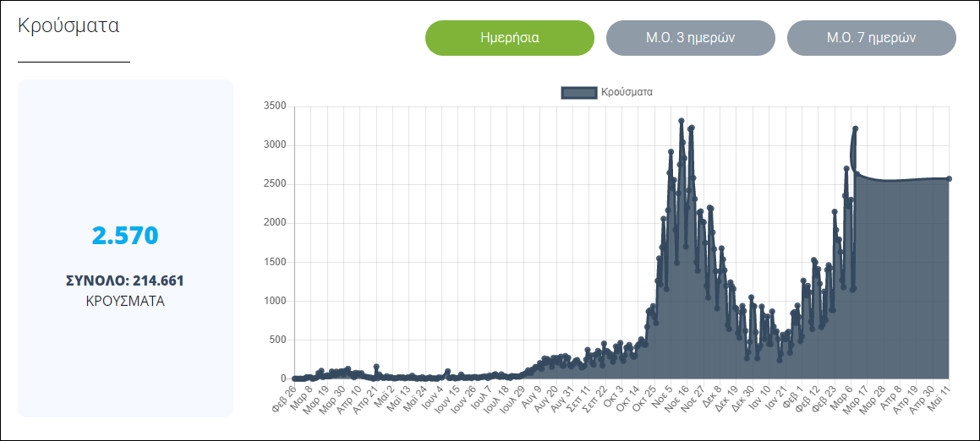Click the final data point at Μαϊ 11
980x441 pixels.
click(949, 178)
